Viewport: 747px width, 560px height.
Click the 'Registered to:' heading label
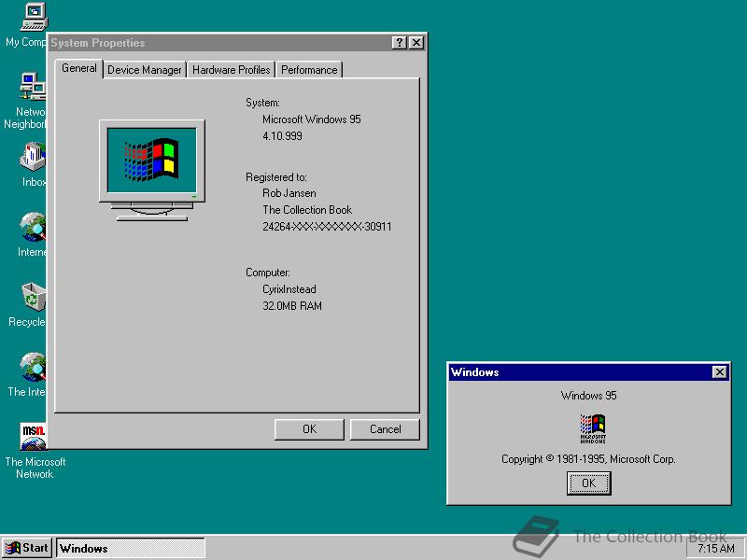pos(276,177)
